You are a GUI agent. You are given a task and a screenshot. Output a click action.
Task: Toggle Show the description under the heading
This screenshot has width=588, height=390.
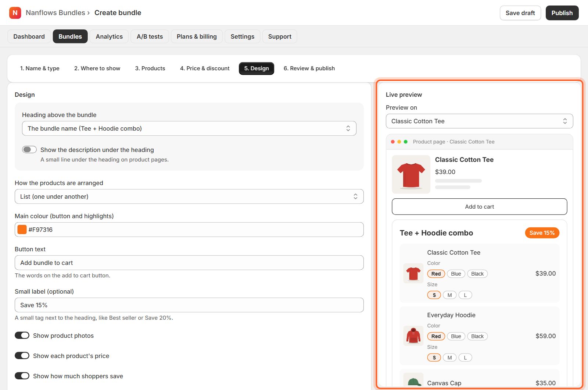pyautogui.click(x=29, y=149)
